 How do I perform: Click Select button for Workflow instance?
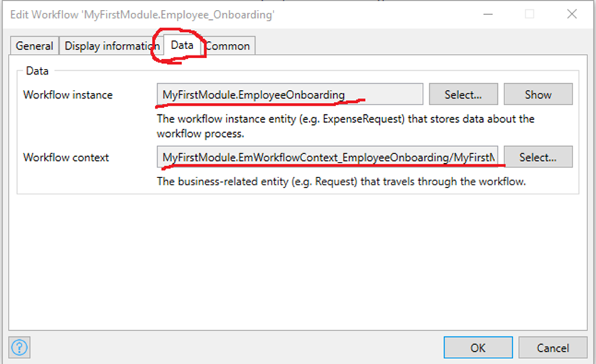tap(463, 94)
